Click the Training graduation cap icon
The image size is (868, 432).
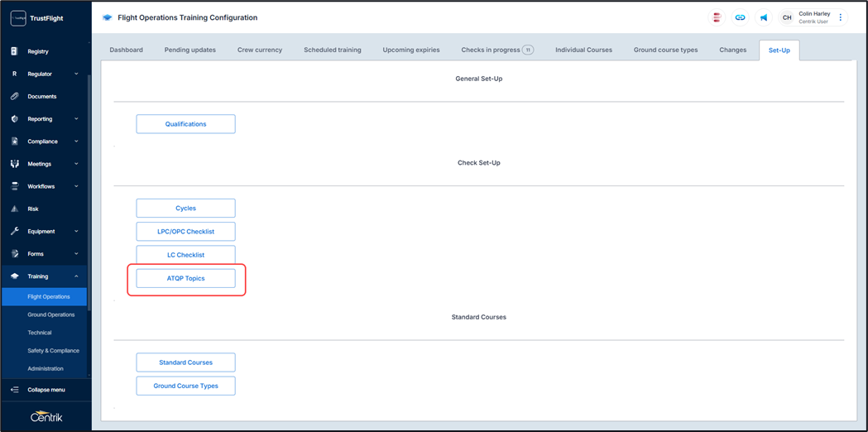[15, 276]
